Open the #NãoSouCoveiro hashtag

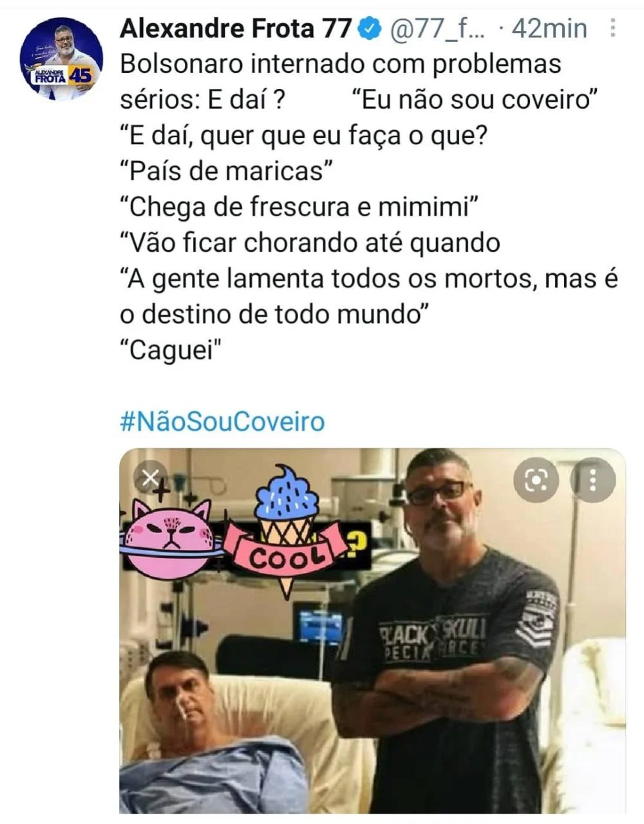pyautogui.click(x=222, y=422)
